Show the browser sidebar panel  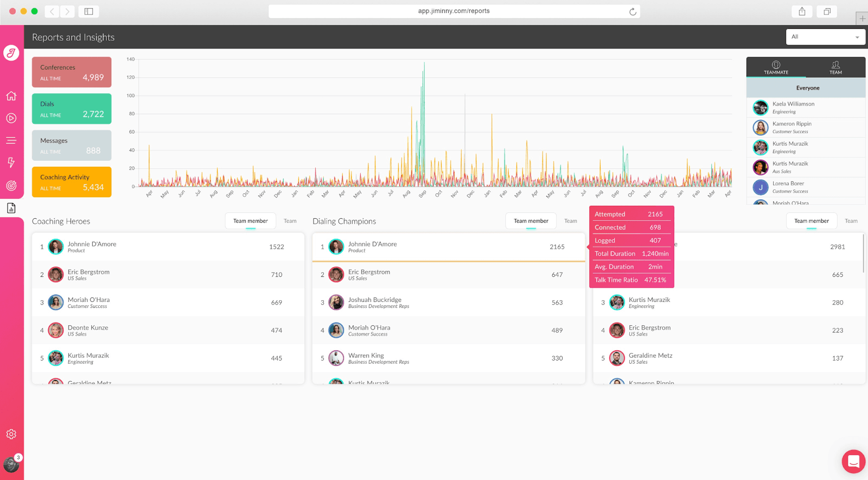click(88, 11)
